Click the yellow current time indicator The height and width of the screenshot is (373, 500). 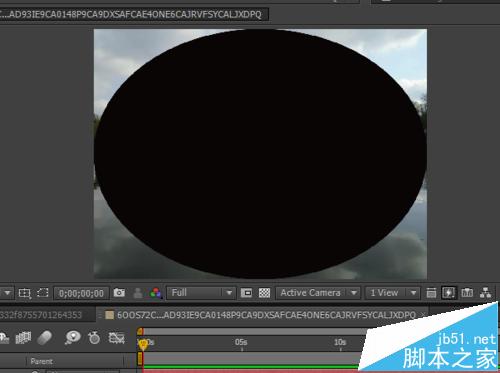tap(143, 344)
